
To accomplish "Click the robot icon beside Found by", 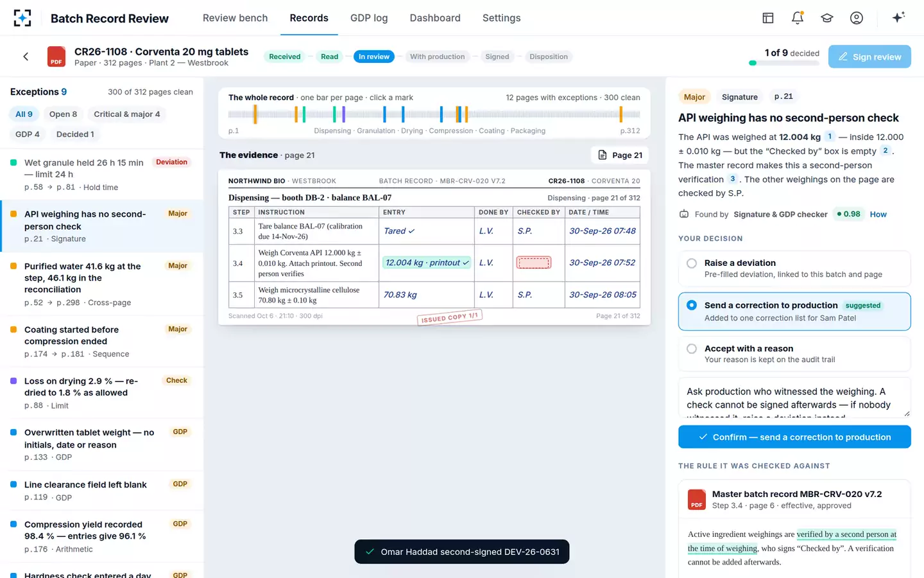I will [684, 215].
